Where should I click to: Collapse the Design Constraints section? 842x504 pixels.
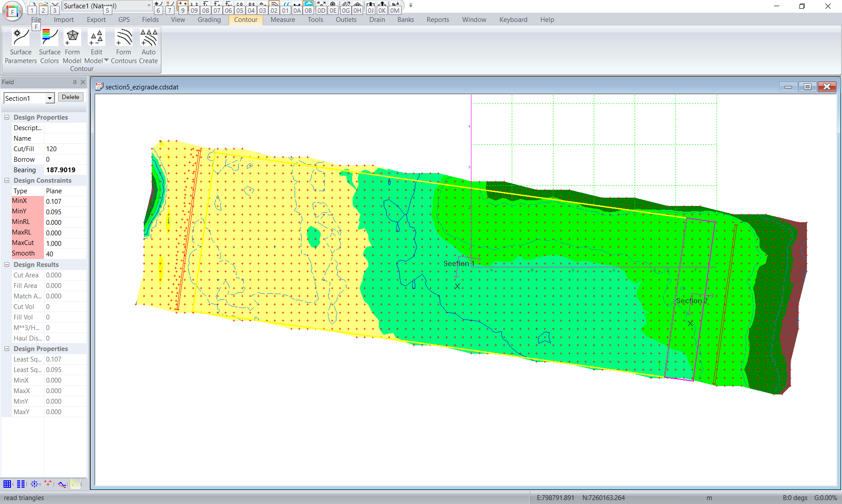(7, 181)
